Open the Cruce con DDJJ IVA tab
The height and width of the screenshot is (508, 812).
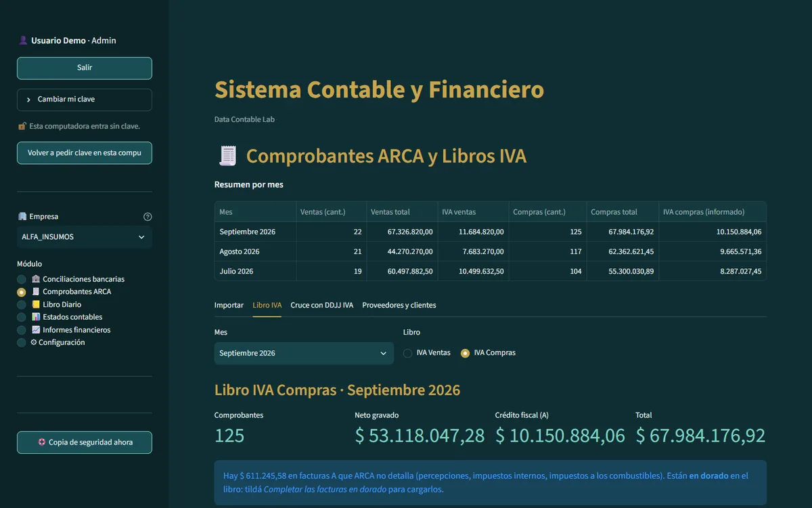(x=322, y=305)
